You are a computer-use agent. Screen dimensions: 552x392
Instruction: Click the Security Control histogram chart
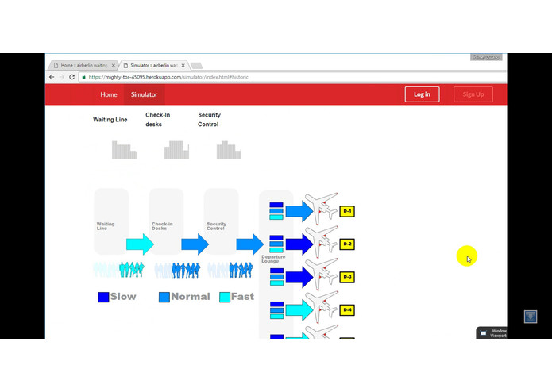point(229,150)
